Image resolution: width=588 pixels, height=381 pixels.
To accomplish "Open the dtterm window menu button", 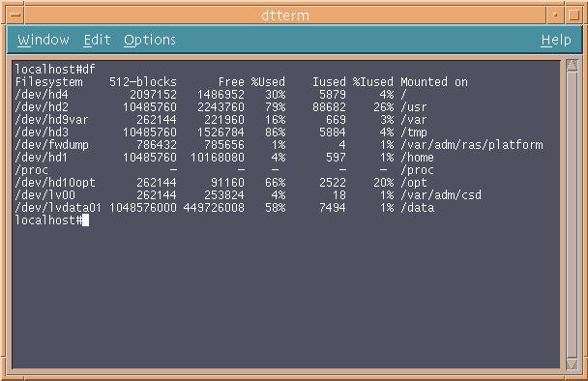I will [15, 15].
